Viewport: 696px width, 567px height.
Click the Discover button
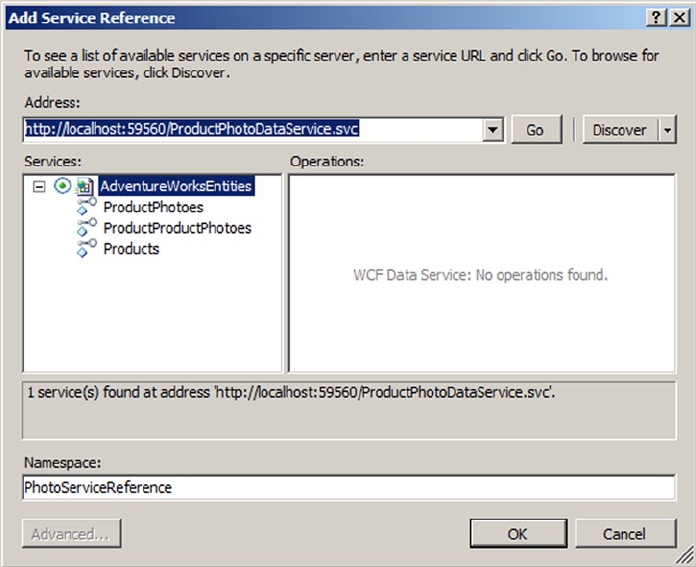[620, 130]
